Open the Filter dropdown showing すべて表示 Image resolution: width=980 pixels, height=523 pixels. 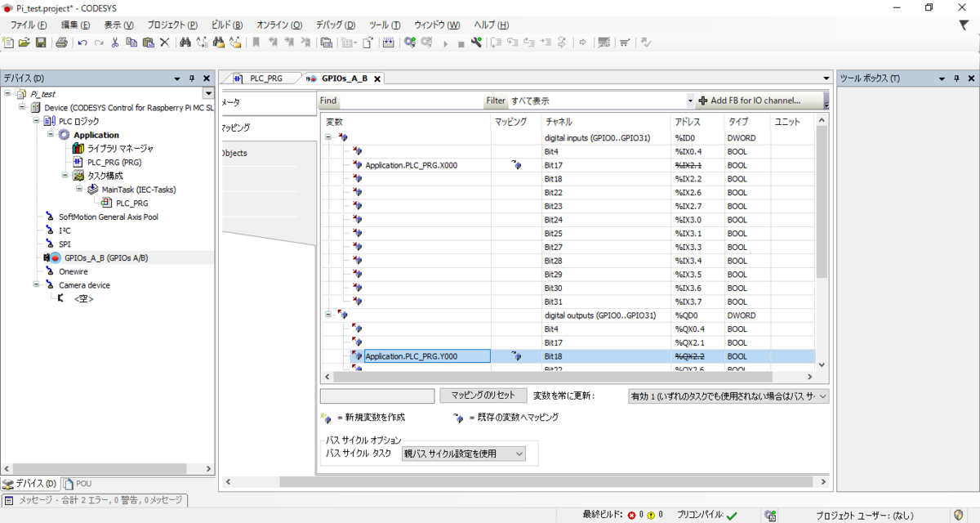tap(690, 101)
